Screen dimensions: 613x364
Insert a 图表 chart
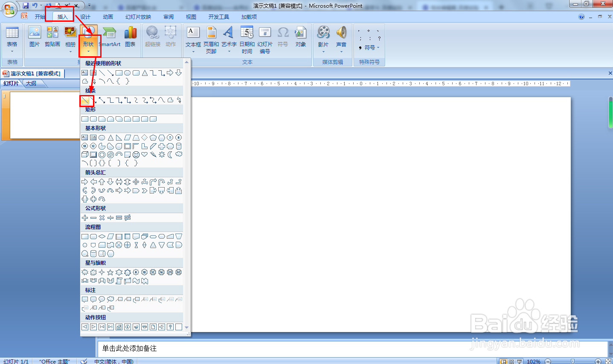tap(130, 37)
